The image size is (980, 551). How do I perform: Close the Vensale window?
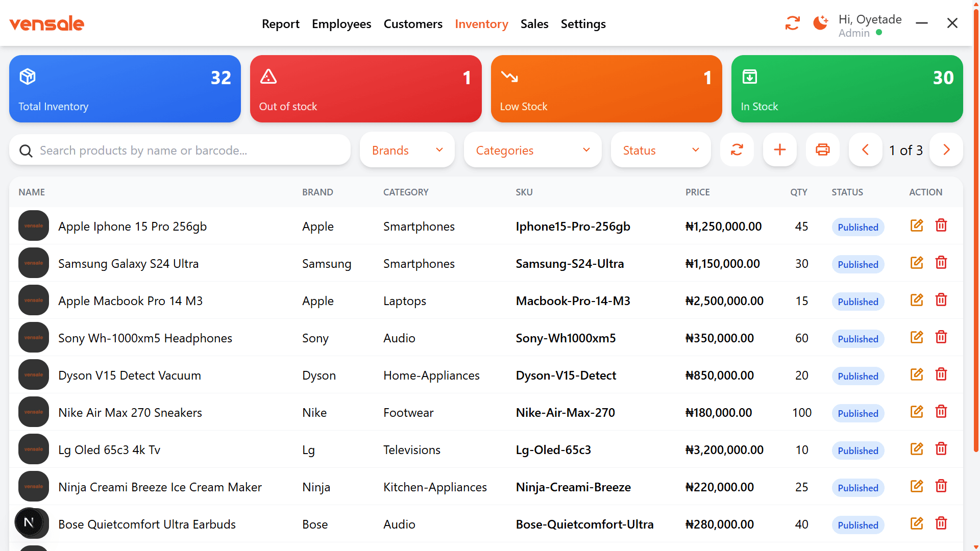coord(952,23)
